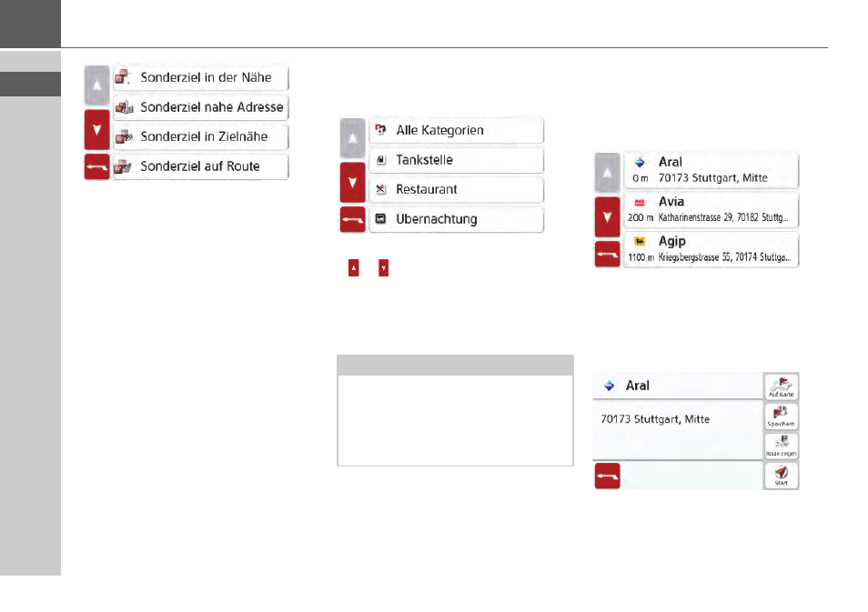
Task: Click the red down arrow beside station results
Action: pos(607,217)
